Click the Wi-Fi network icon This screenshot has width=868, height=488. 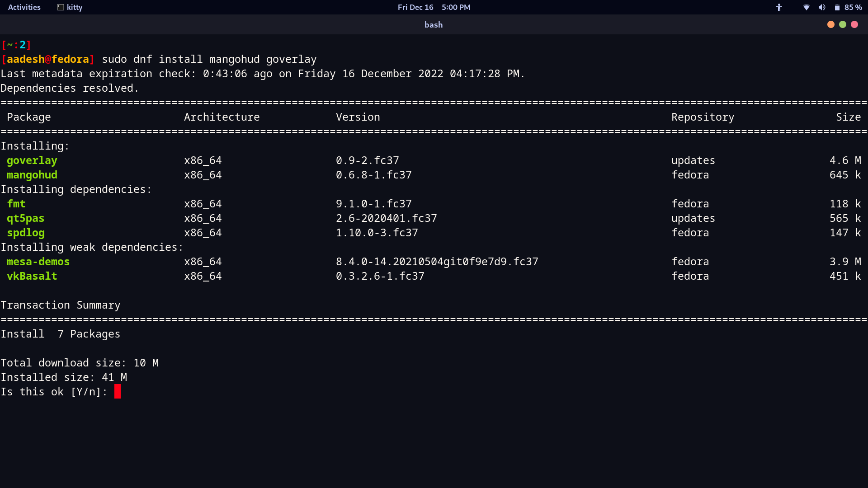coord(806,7)
